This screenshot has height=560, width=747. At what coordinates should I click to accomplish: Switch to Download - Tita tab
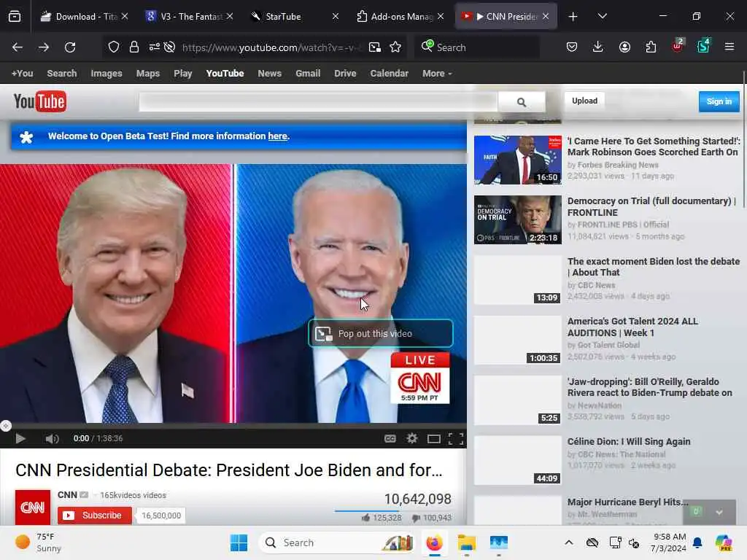tap(84, 17)
